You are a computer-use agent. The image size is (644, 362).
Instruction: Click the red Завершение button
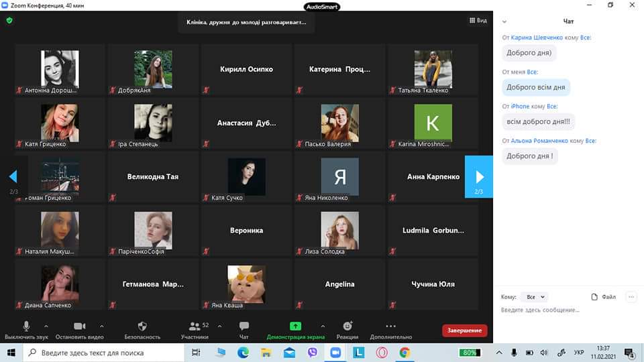tap(464, 330)
